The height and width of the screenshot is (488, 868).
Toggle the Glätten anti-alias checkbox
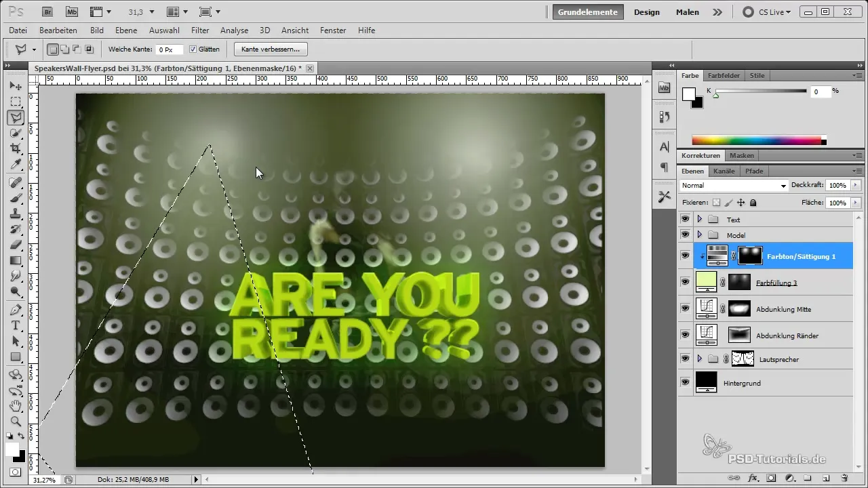tap(193, 49)
